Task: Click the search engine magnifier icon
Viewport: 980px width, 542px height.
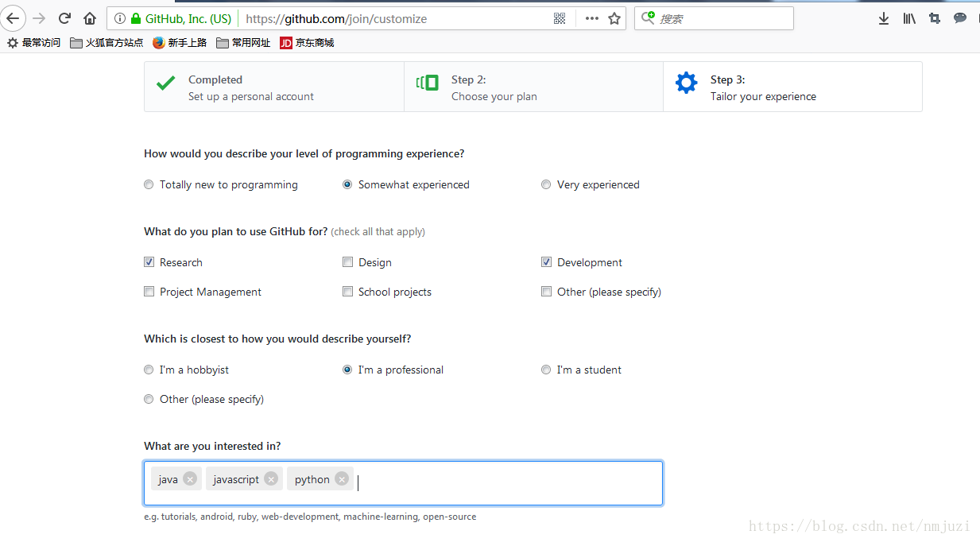Action: [x=649, y=17]
